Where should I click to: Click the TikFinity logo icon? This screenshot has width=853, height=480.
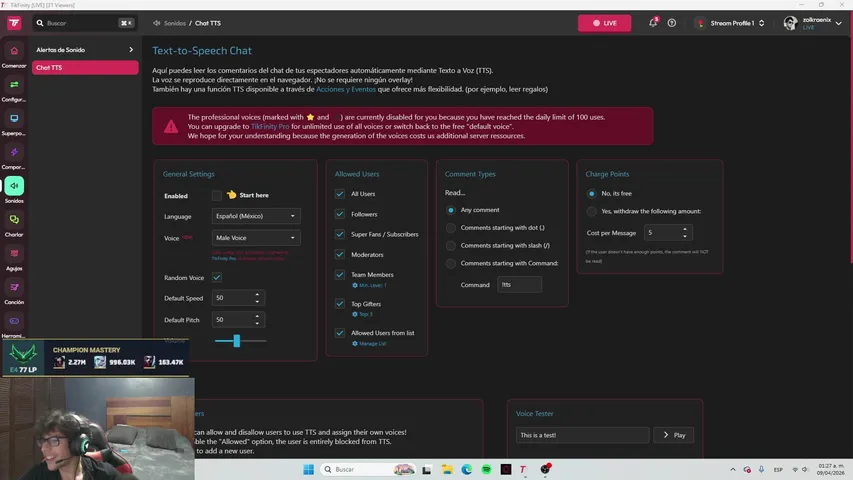coord(14,23)
